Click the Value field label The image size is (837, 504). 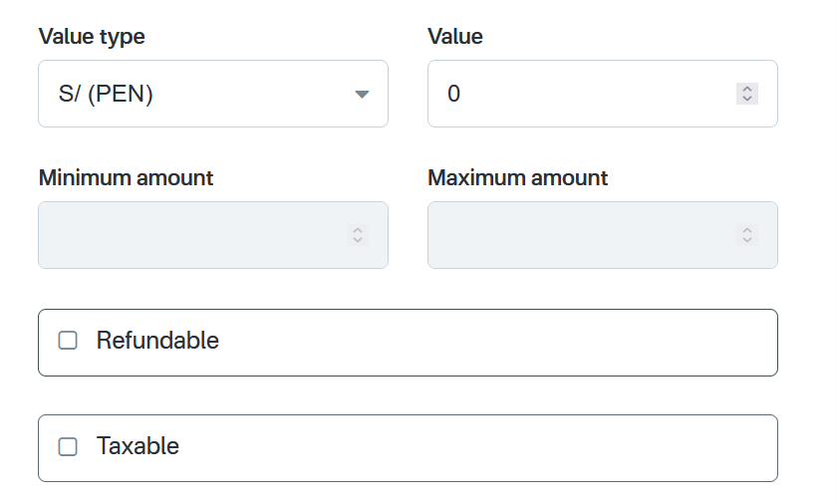coord(455,37)
